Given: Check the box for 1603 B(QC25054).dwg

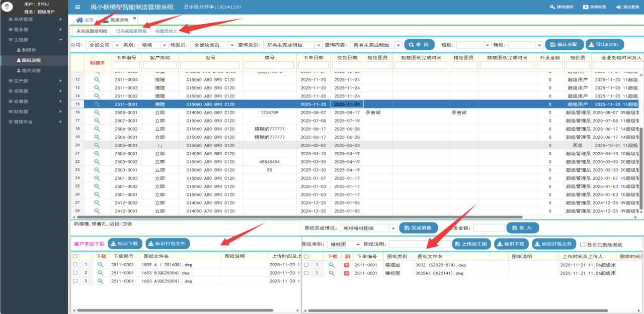Looking at the screenshot, I should click(75, 273).
